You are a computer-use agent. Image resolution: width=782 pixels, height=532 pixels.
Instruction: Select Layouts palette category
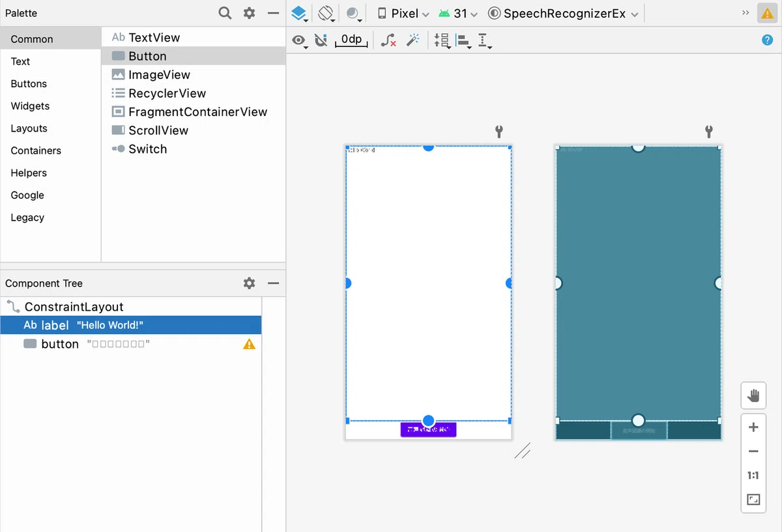click(51, 128)
